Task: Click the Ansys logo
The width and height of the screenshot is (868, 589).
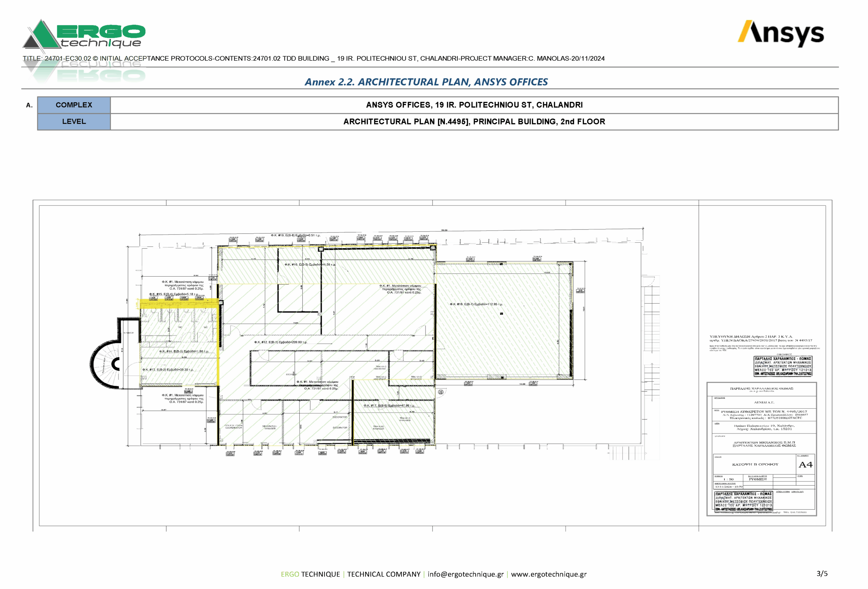Action: (x=780, y=34)
